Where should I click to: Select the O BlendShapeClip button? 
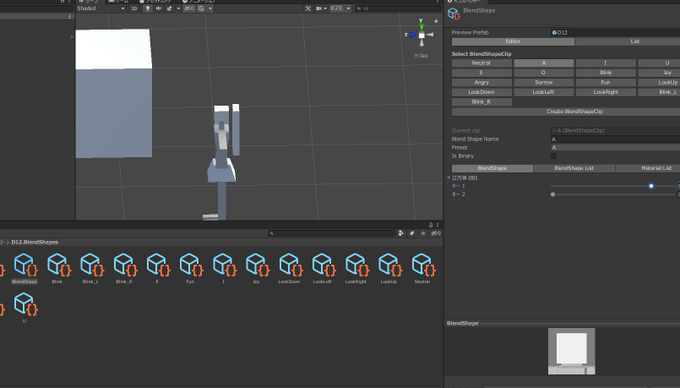(543, 73)
